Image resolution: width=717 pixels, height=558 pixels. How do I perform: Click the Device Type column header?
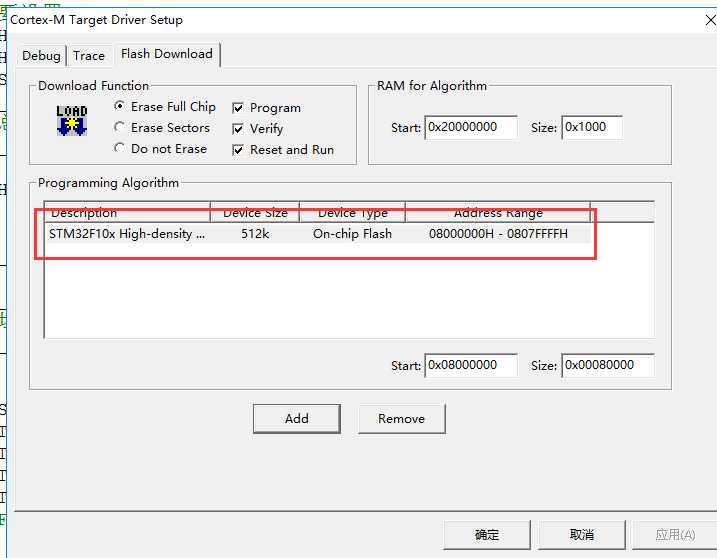[x=352, y=212]
